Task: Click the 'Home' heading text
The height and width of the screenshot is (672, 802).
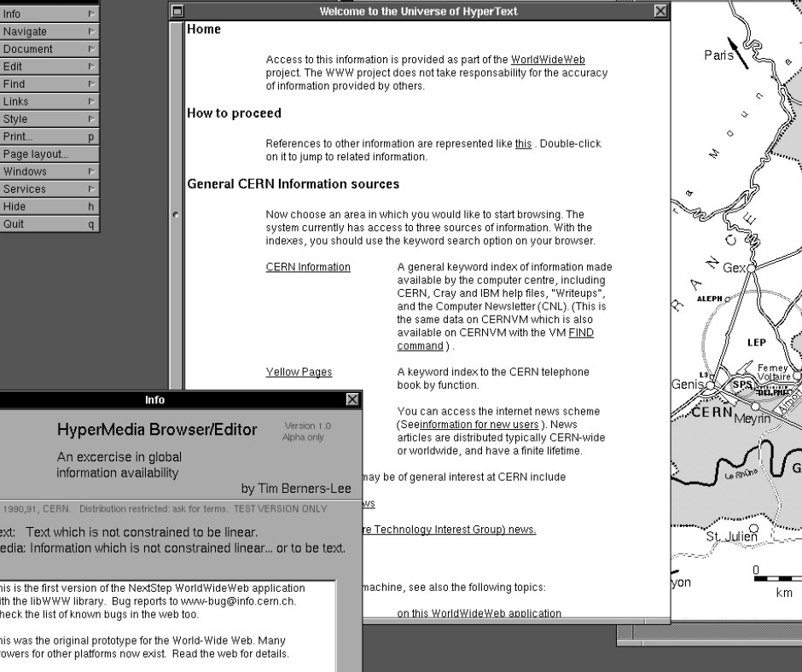Action: pyautogui.click(x=204, y=29)
